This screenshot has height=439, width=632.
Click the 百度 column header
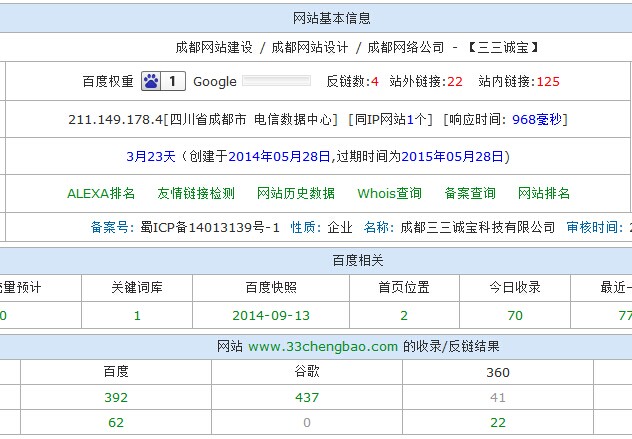(x=116, y=371)
